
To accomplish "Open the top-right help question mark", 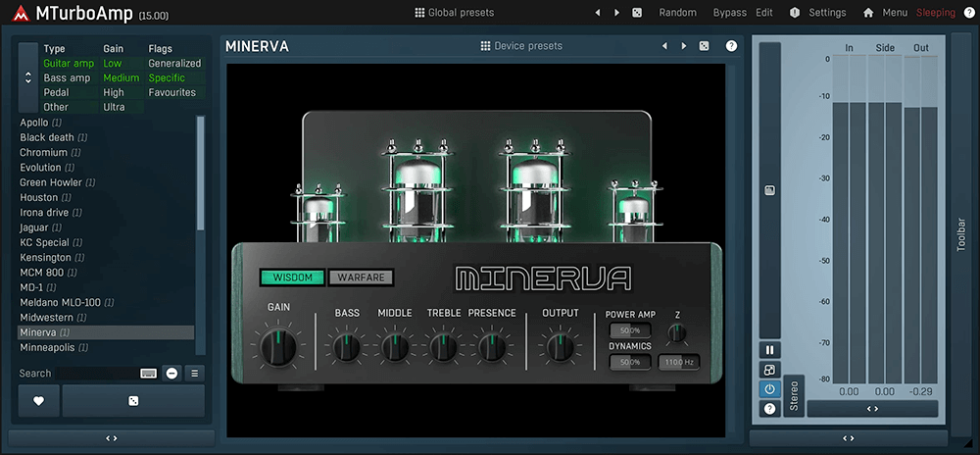I will click(x=969, y=13).
